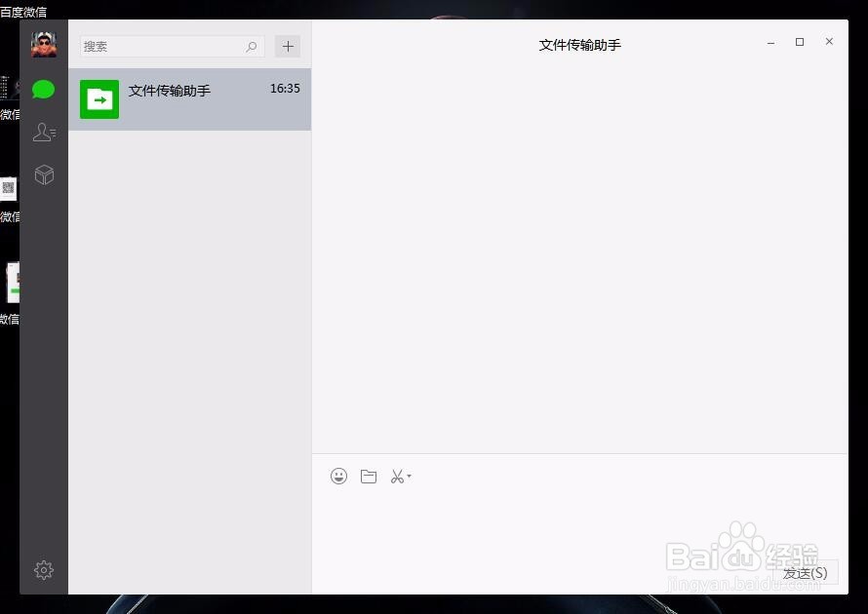
Task: Open WeChat settings via the gear icon
Action: [43, 569]
